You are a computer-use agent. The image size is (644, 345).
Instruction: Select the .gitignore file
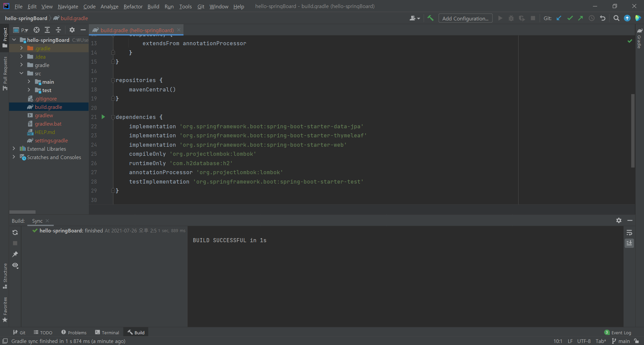point(46,98)
